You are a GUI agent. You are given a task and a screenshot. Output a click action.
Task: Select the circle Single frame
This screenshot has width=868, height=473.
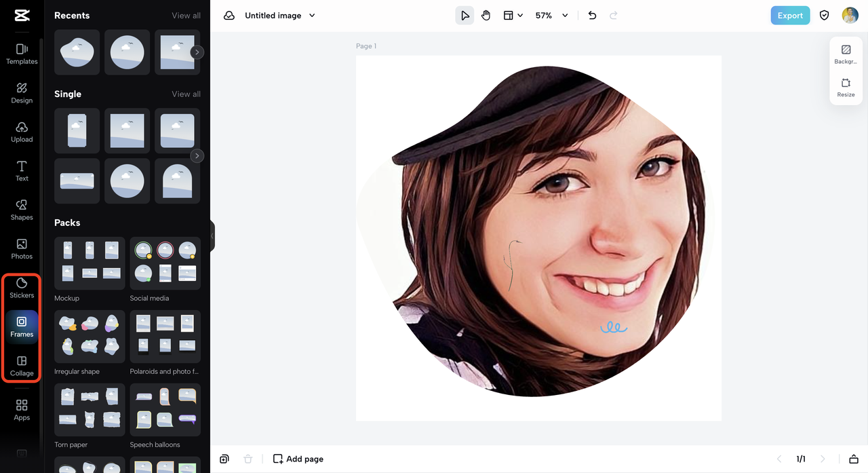(127, 181)
